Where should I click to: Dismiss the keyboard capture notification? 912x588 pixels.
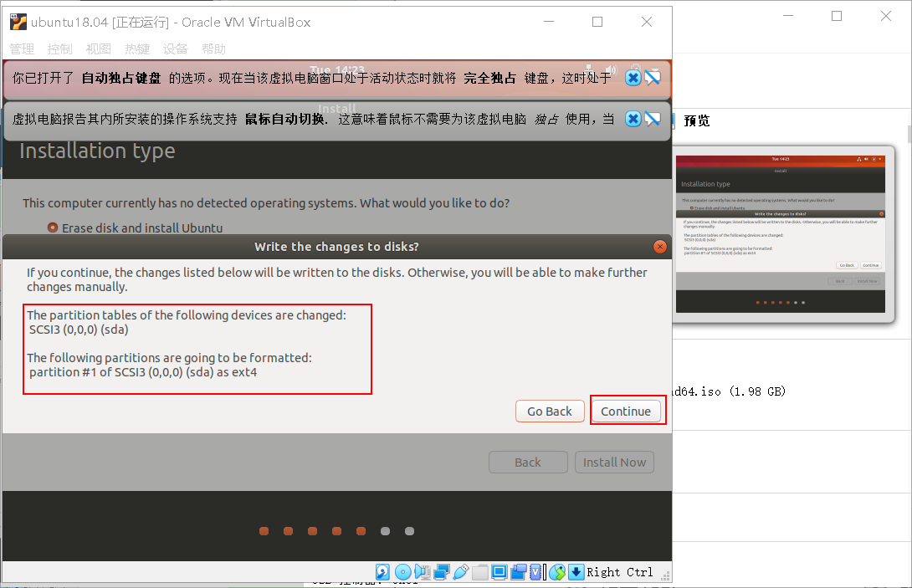click(x=633, y=77)
